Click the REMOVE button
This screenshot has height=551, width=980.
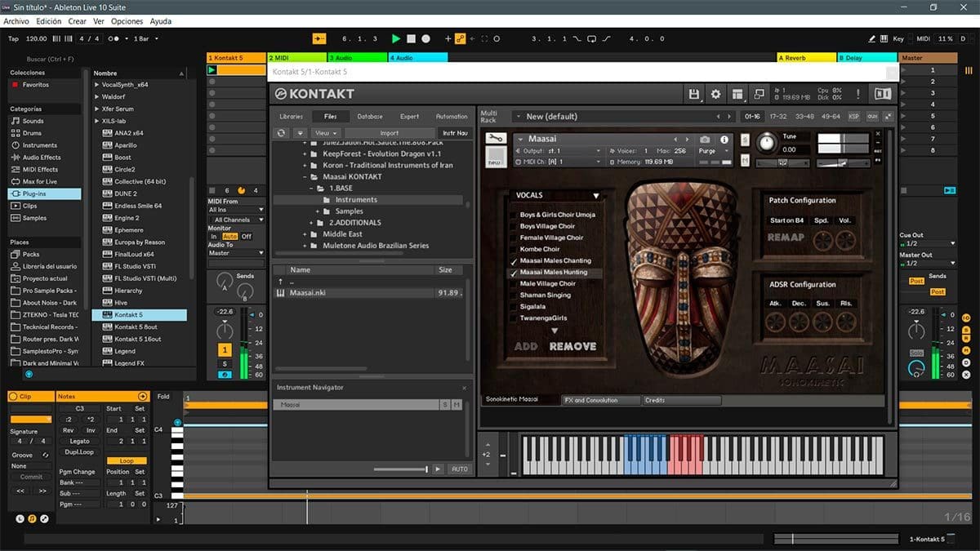click(x=572, y=346)
